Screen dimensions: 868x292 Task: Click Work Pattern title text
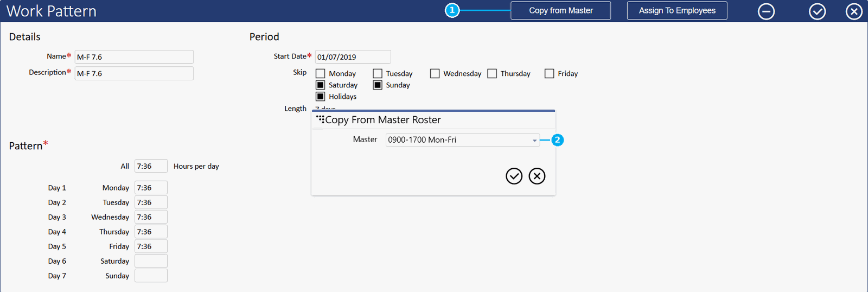(52, 11)
